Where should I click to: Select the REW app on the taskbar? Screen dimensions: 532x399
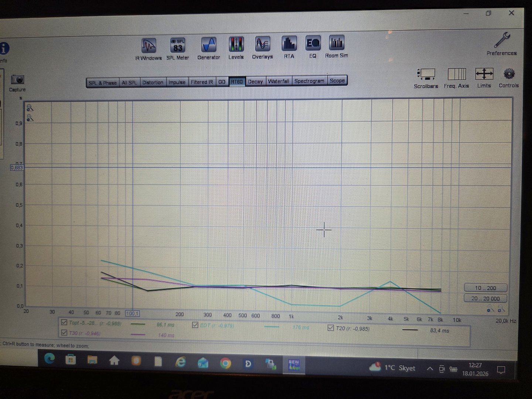tap(294, 365)
